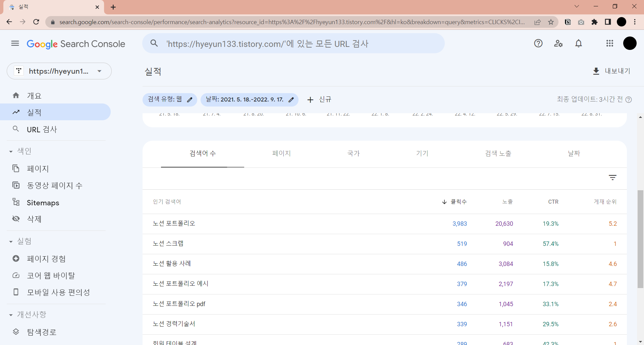
Task: Switch to the 국가 tab
Action: pos(354,153)
